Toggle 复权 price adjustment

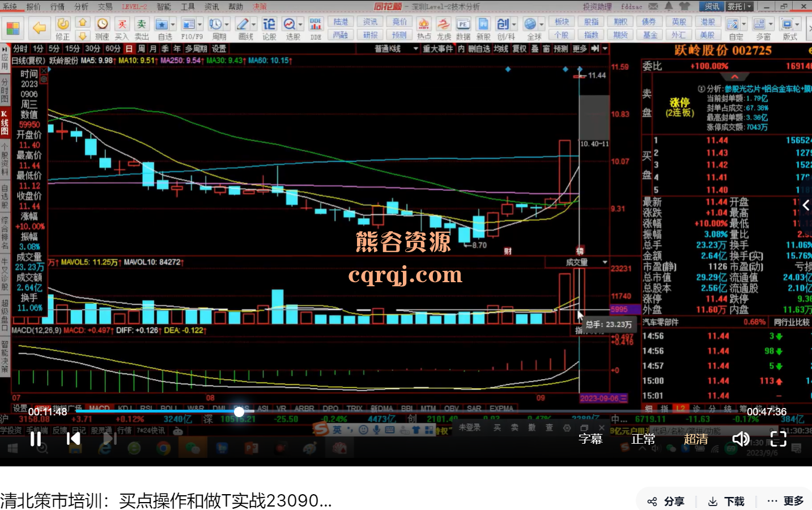pyautogui.click(x=520, y=49)
